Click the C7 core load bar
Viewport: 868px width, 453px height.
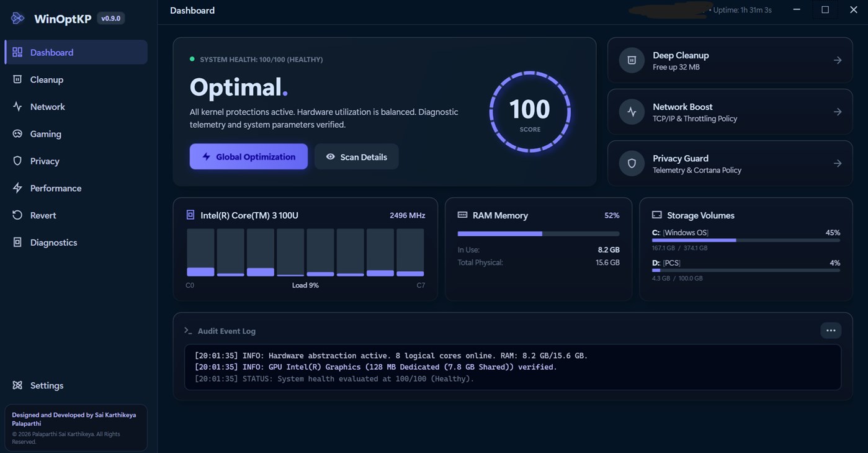pos(410,253)
